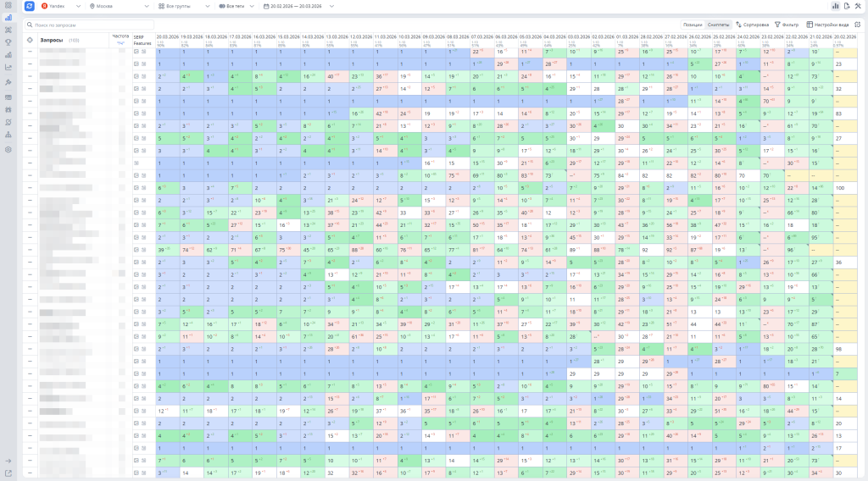
Task: Switch to the Позиции tab
Action: (693, 25)
